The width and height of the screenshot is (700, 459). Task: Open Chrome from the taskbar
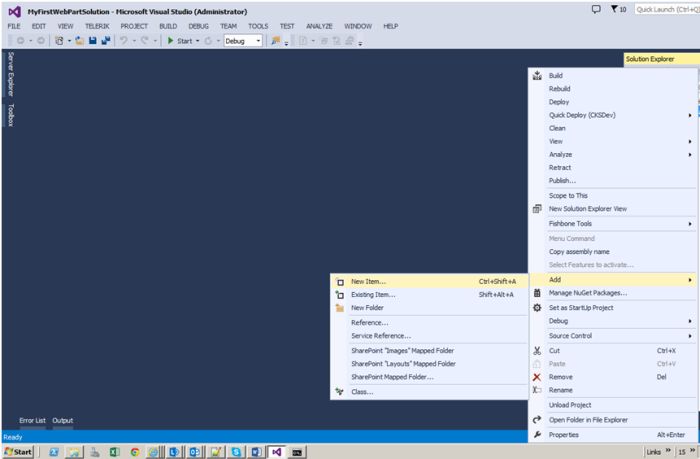point(134,452)
